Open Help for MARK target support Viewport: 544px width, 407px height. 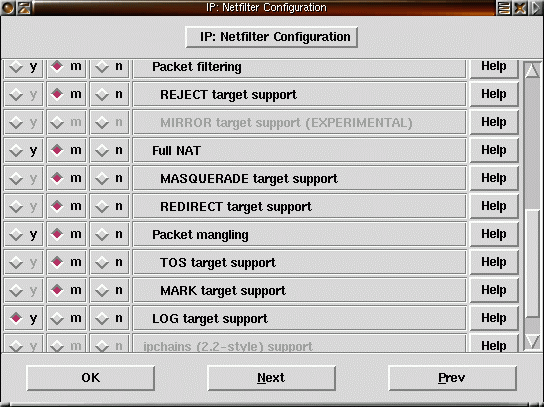tap(494, 290)
